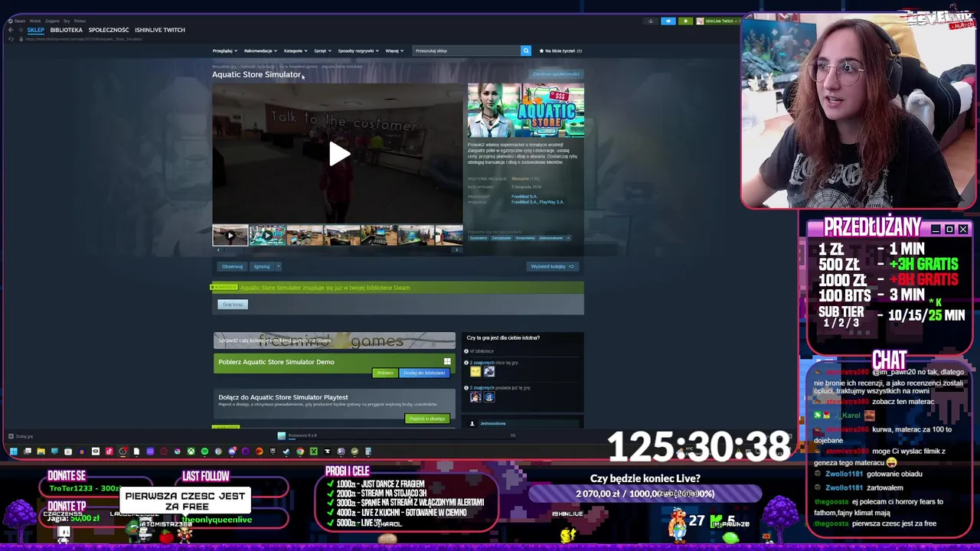This screenshot has height=551, width=980.
Task: Open the Więcej dropdown menu
Action: [x=394, y=51]
